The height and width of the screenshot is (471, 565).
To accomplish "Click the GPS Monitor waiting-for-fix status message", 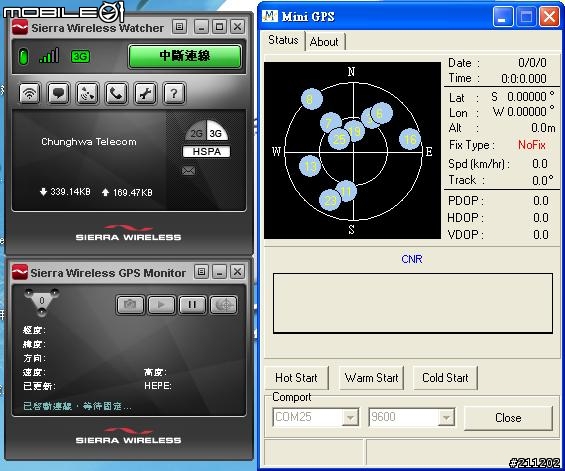I will pyautogui.click(x=77, y=406).
